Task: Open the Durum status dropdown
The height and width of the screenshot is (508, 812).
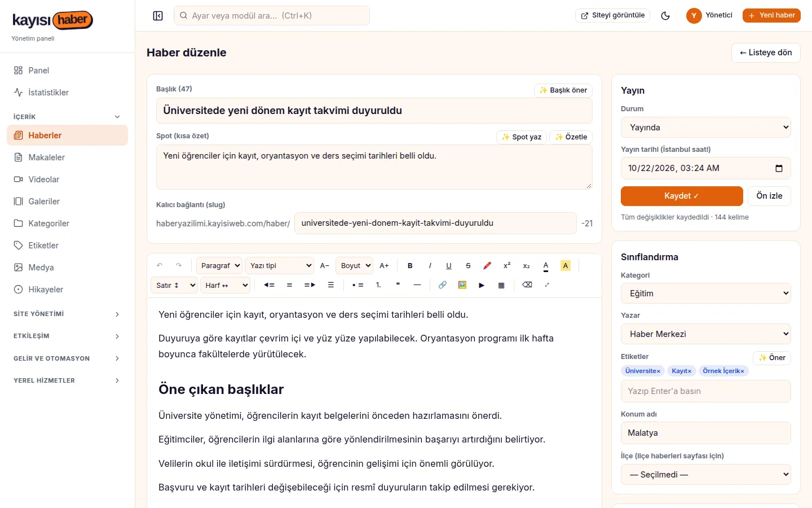Action: (706, 128)
